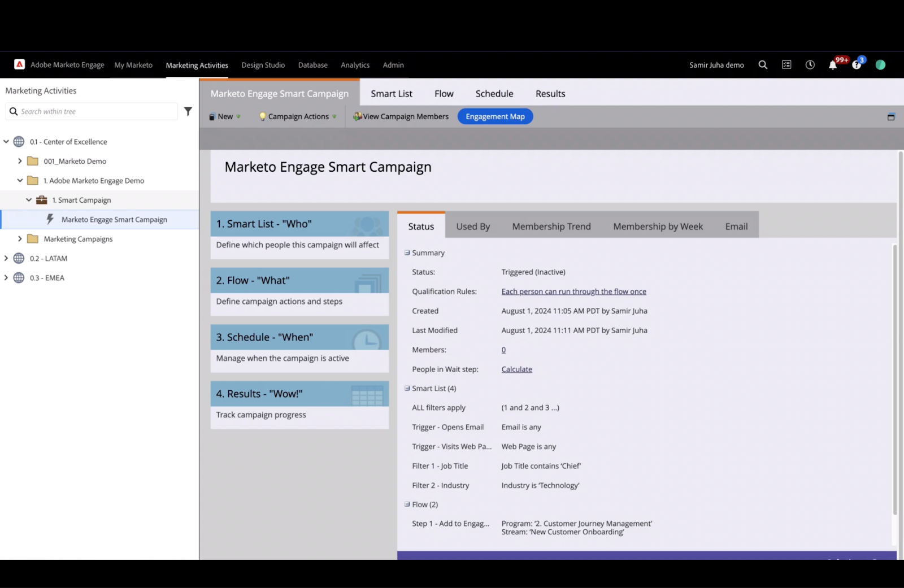Open Design Studio from top navigation
This screenshot has height=588, width=904.
[263, 65]
